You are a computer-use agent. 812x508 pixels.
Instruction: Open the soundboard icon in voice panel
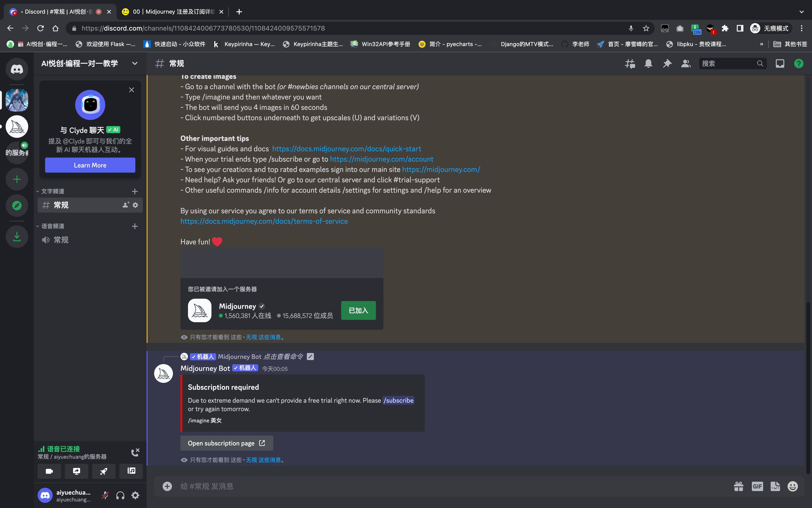131,471
